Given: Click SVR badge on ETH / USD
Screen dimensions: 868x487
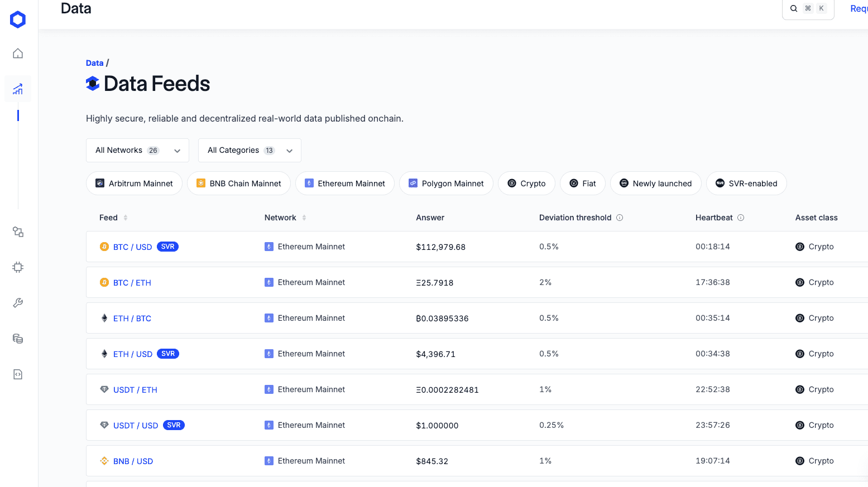Looking at the screenshot, I should [168, 354].
